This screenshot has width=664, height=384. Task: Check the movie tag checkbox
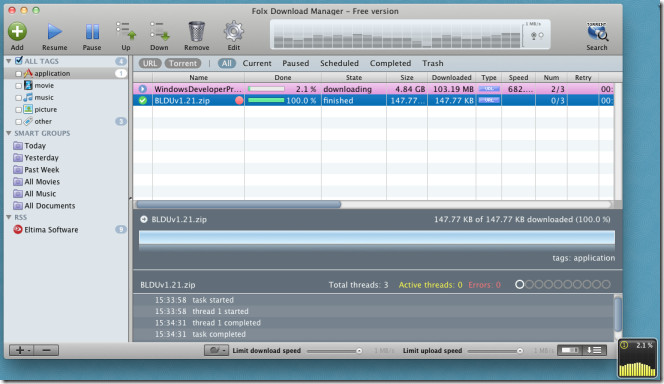pyautogui.click(x=18, y=86)
